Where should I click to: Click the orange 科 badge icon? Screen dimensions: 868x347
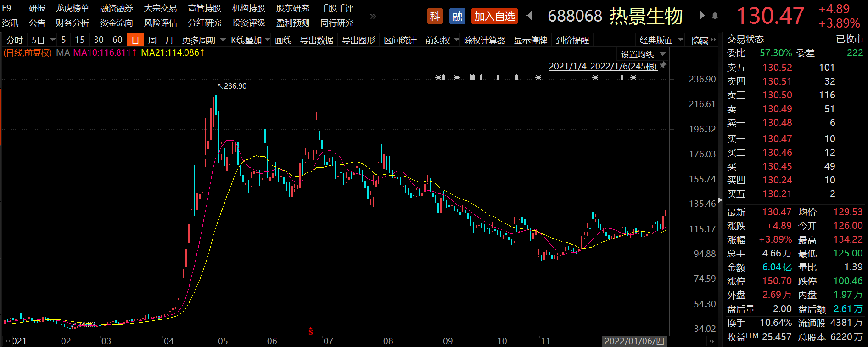(435, 17)
